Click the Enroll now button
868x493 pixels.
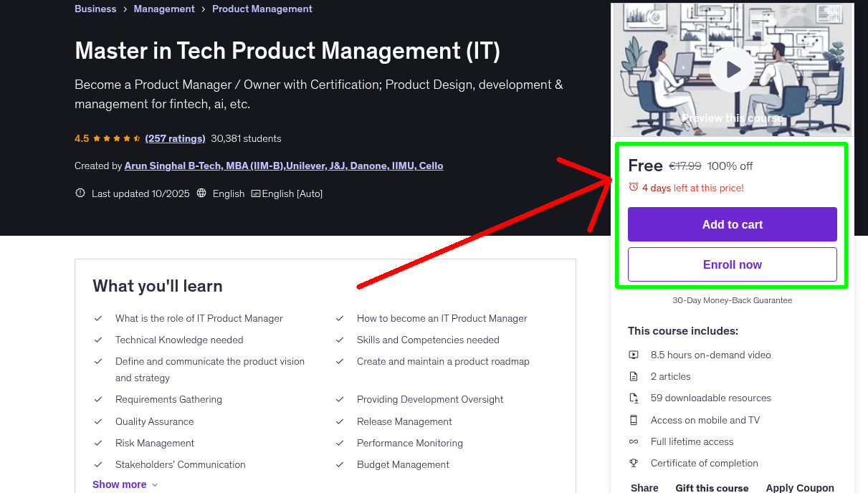732,264
